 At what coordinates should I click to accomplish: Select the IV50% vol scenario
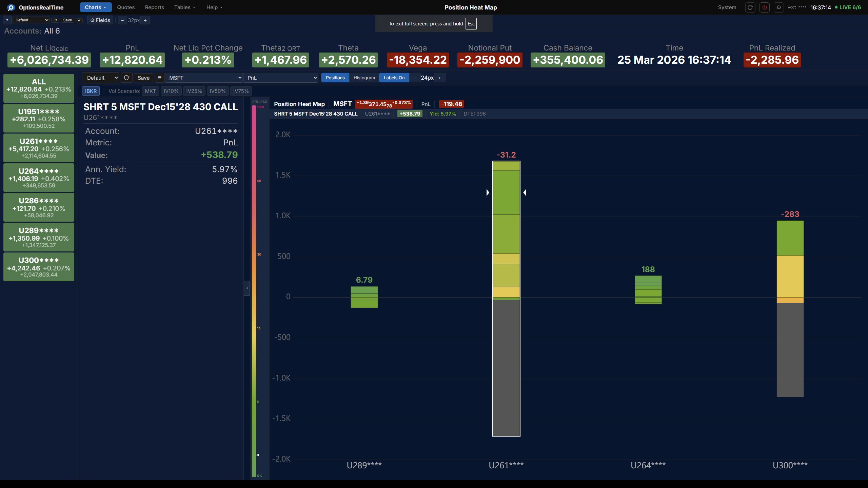[x=217, y=91]
